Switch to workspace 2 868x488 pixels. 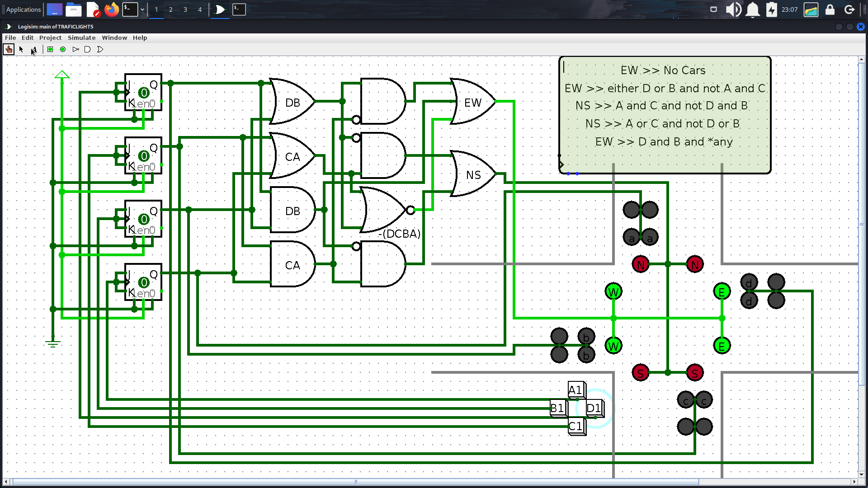click(170, 9)
